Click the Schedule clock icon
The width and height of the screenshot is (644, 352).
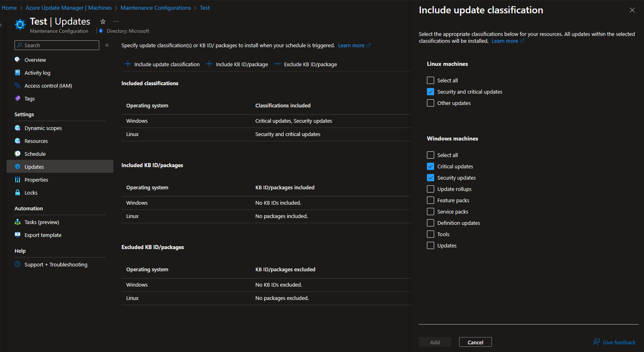click(x=17, y=154)
